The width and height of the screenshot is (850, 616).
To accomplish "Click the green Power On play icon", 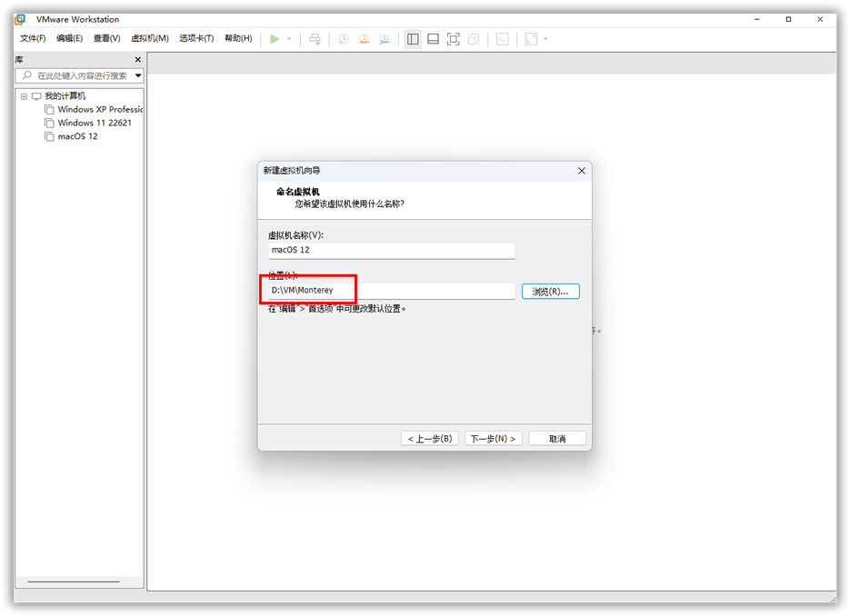I will click(275, 38).
